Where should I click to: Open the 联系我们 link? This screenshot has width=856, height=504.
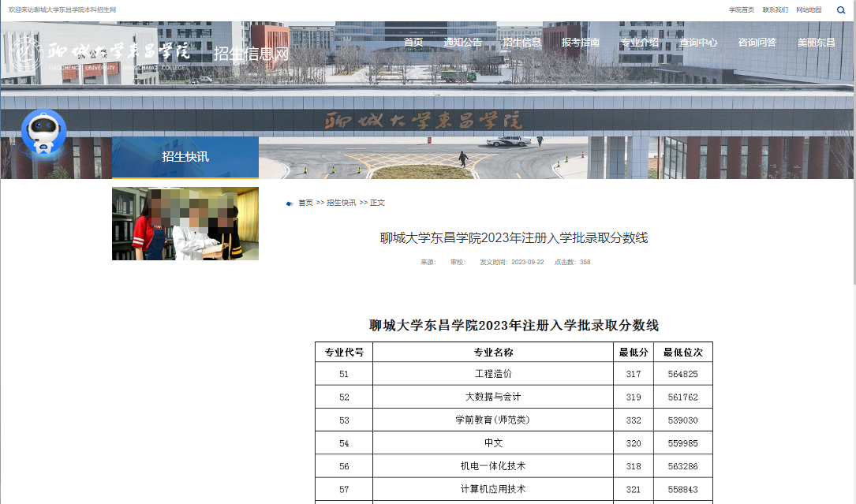click(776, 9)
